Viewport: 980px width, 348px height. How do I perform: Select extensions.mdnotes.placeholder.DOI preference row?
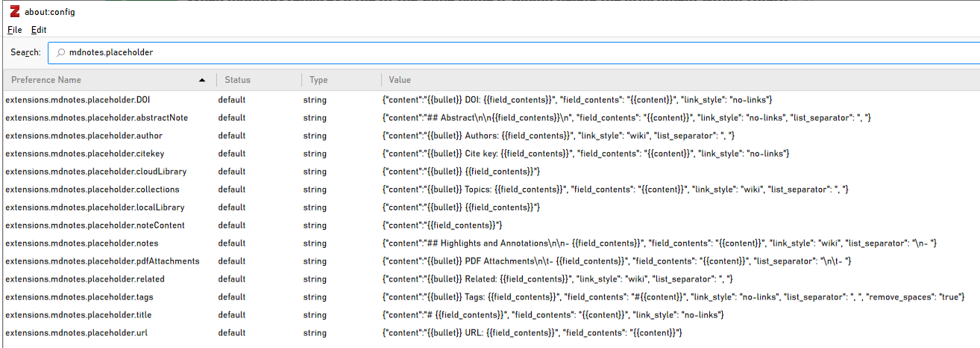[x=492, y=99]
